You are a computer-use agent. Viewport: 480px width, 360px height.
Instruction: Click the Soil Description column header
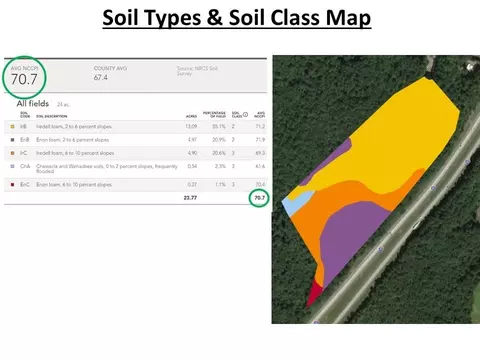pyautogui.click(x=52, y=116)
